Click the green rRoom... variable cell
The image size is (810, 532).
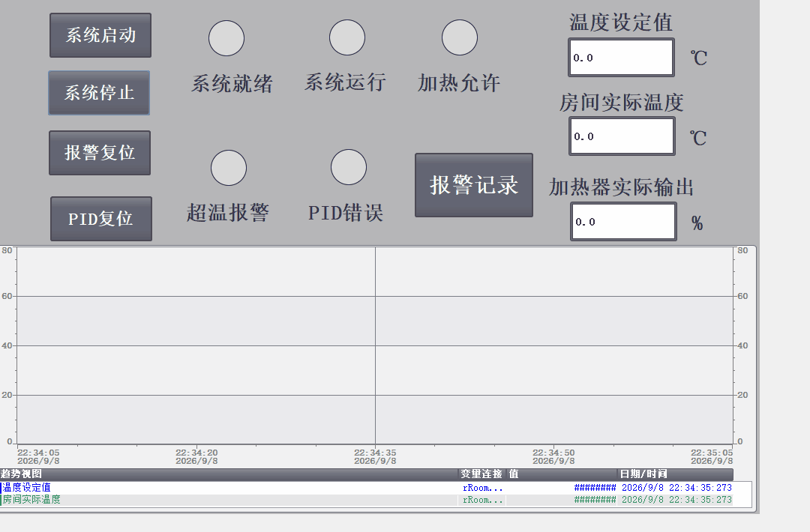[482, 500]
